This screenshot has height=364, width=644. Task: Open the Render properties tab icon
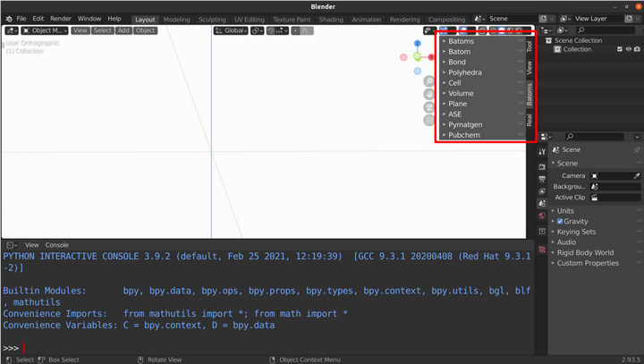(542, 167)
